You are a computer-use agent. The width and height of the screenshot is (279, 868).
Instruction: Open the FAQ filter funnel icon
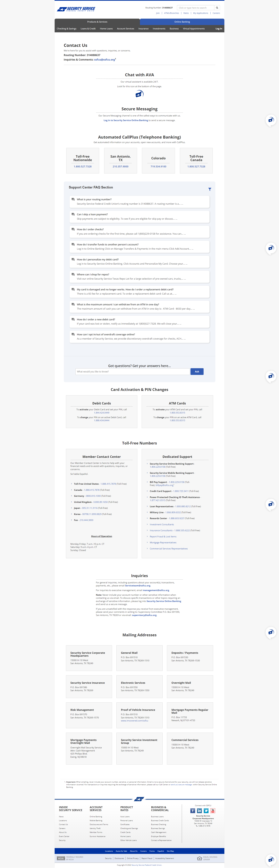tap(210, 189)
